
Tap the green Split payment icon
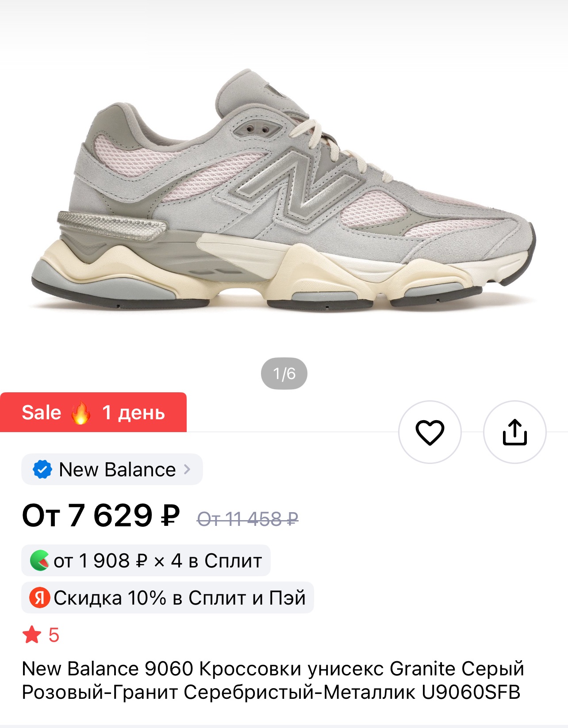[x=39, y=560]
